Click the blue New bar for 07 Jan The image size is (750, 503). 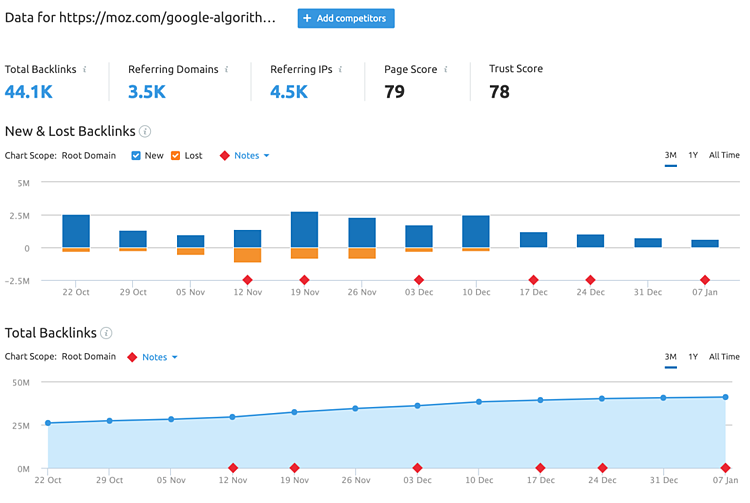[x=705, y=243]
